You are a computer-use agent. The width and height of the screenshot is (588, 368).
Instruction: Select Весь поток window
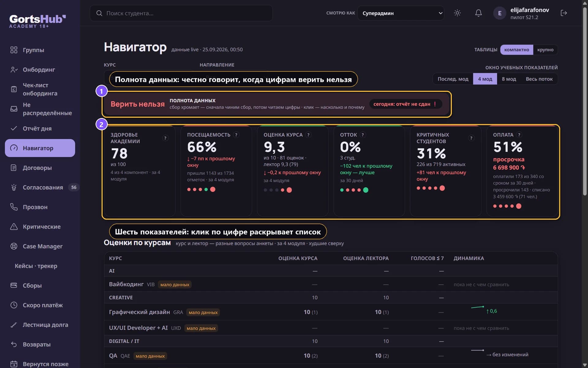click(539, 79)
